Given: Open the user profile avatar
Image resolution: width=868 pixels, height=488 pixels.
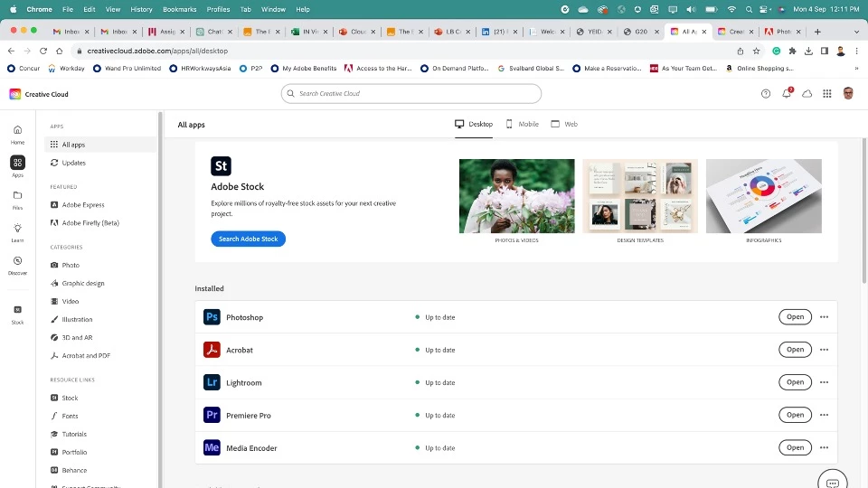Looking at the screenshot, I should [x=848, y=93].
